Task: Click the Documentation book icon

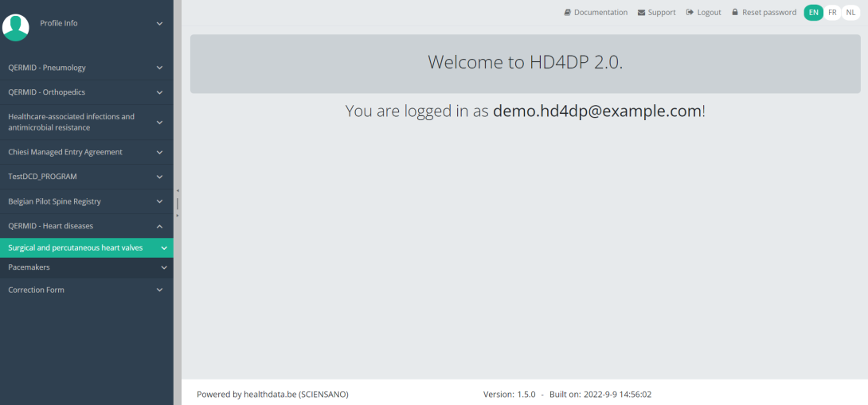Action: tap(568, 13)
